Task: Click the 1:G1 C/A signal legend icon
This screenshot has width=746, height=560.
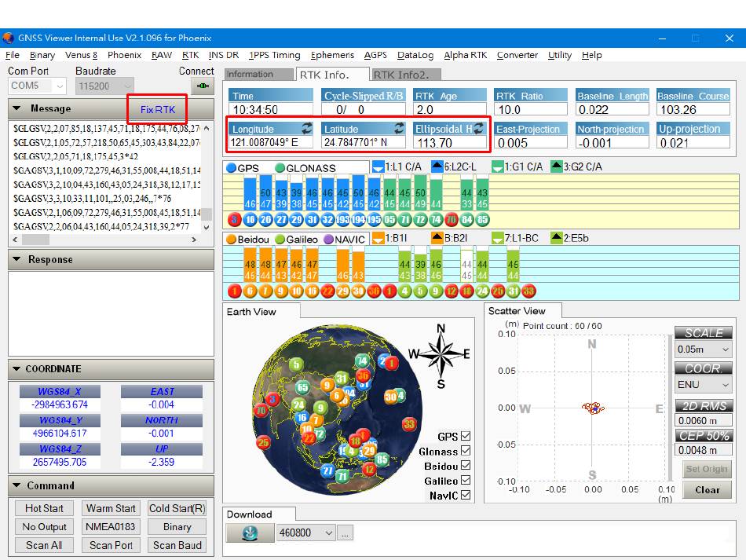Action: pos(497,167)
